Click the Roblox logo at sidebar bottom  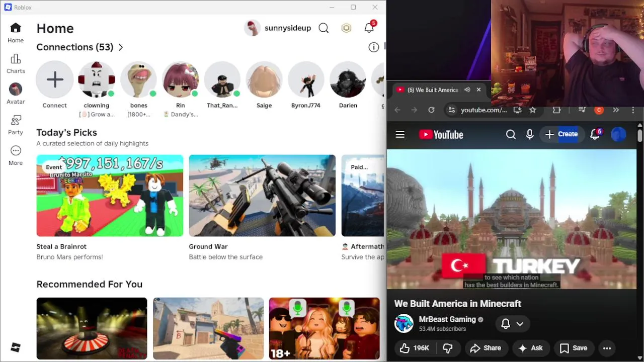tap(16, 347)
